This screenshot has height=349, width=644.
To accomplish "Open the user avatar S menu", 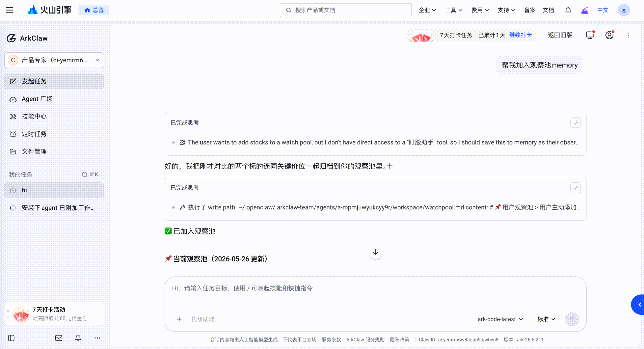I will (624, 10).
